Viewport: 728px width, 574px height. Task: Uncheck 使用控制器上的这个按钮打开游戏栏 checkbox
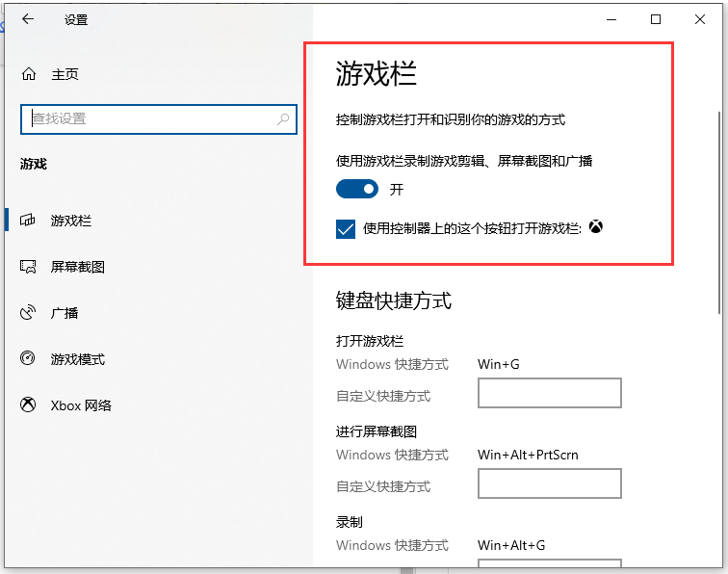[x=346, y=229]
